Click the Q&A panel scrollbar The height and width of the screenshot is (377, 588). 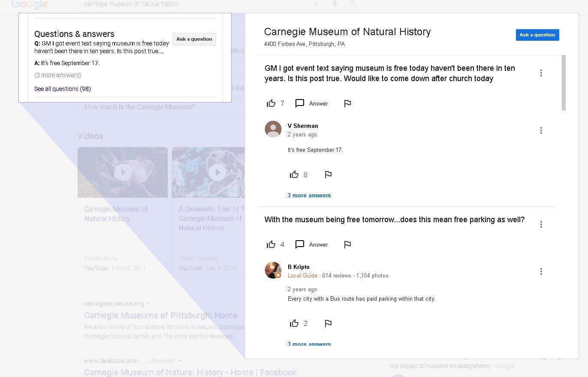564,83
